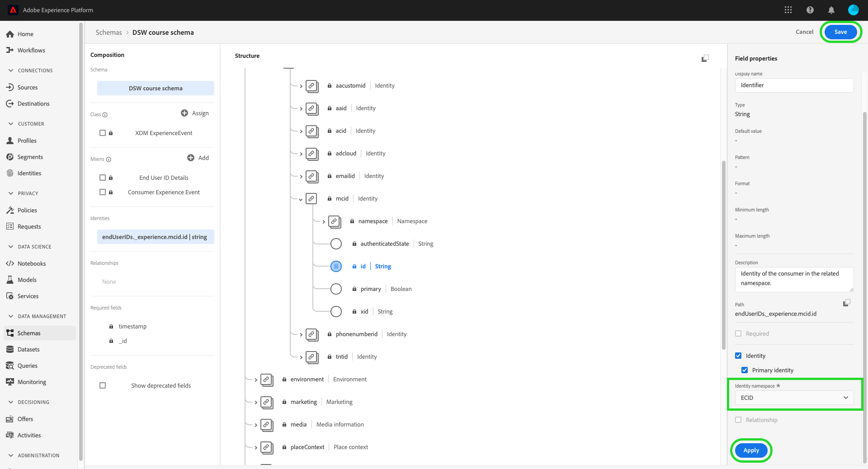Enable Show deprecated fields checkbox
The image size is (868, 469).
[103, 385]
